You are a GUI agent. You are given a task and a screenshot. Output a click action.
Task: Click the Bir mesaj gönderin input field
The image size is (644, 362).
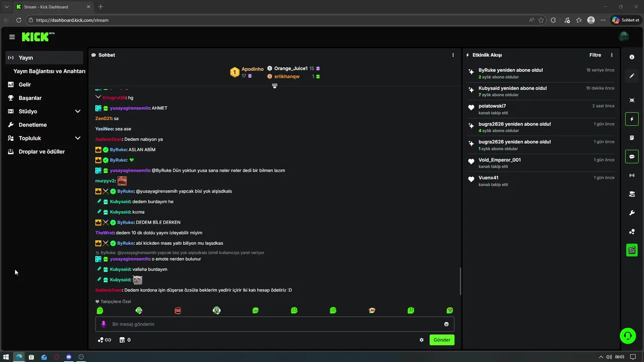coord(275,324)
